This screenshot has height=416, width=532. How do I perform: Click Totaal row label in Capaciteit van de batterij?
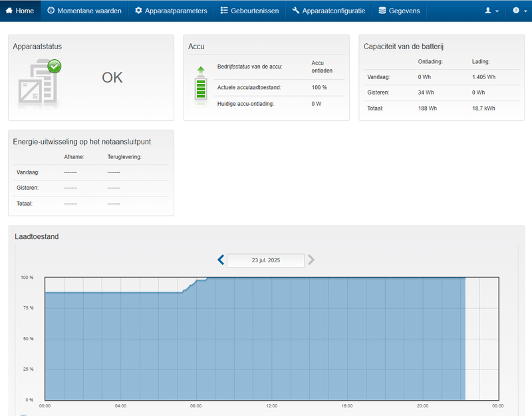click(375, 108)
